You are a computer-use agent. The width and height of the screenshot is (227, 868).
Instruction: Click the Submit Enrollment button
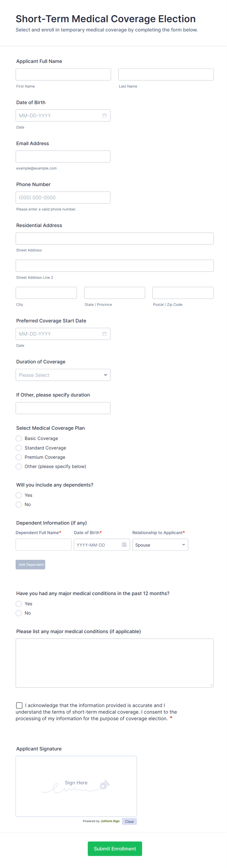tap(115, 848)
